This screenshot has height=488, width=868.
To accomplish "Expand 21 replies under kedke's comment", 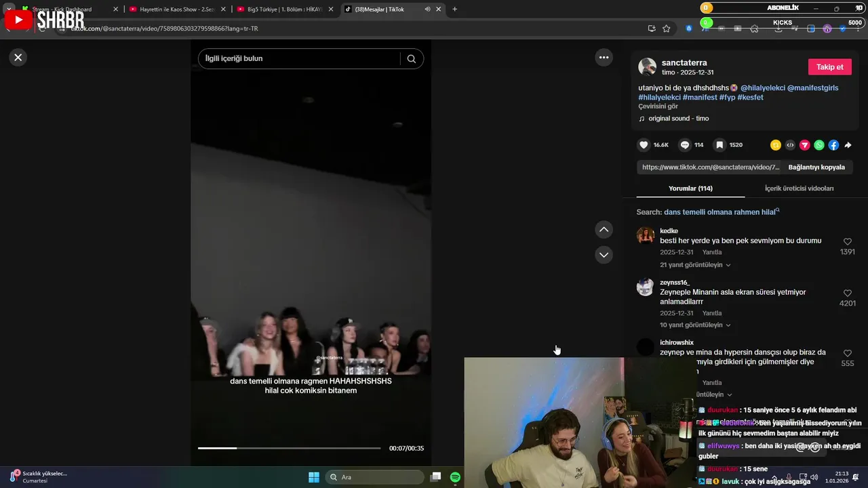I will 695,265.
